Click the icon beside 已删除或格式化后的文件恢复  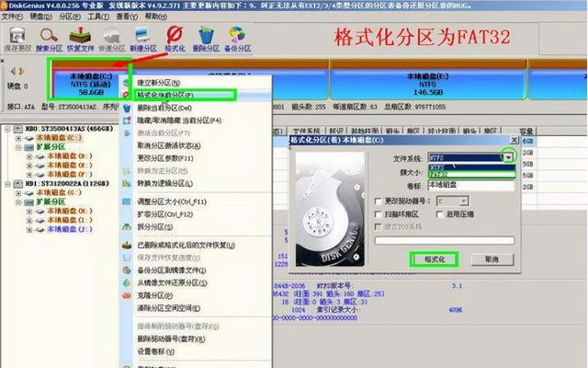tap(127, 246)
